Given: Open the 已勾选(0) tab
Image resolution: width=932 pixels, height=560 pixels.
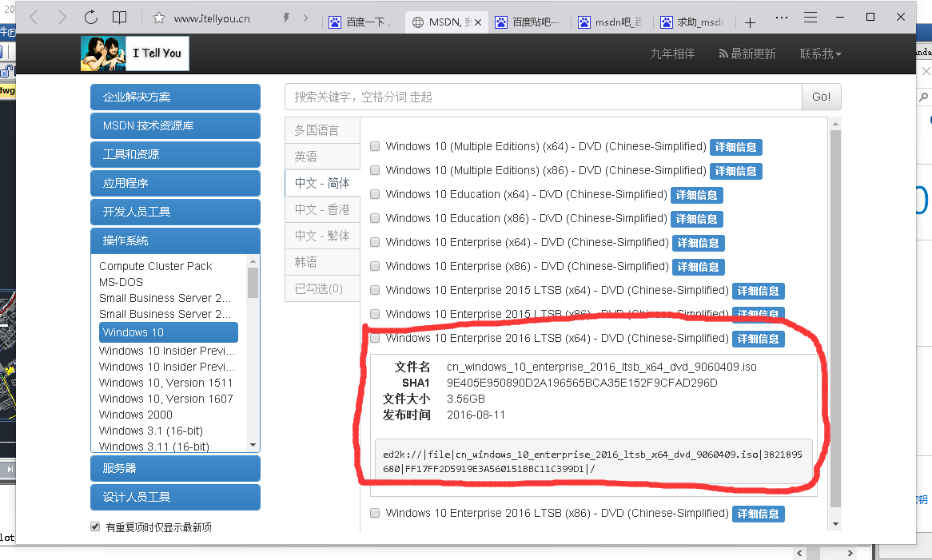Looking at the screenshot, I should pos(322,288).
